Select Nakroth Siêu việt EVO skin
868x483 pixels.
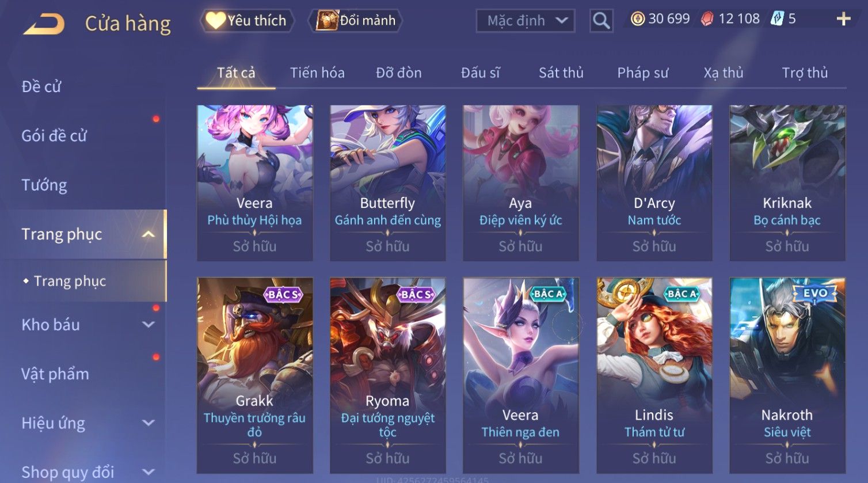coord(787,375)
